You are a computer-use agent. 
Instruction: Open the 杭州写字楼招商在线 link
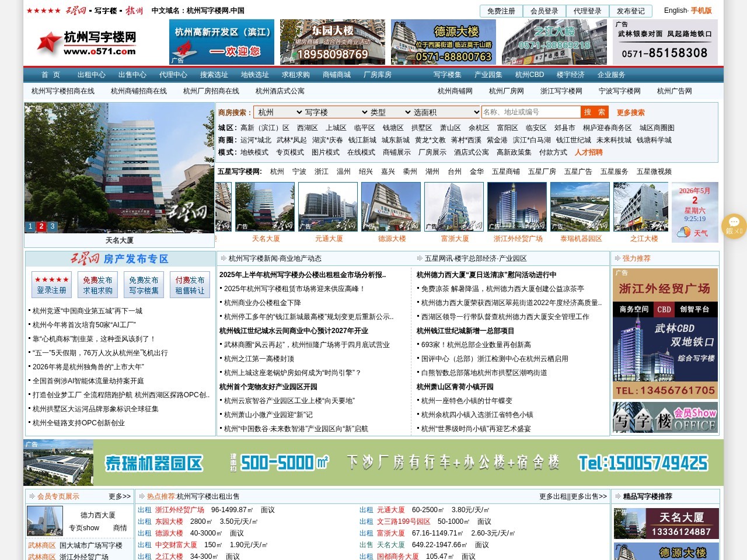pyautogui.click(x=63, y=91)
